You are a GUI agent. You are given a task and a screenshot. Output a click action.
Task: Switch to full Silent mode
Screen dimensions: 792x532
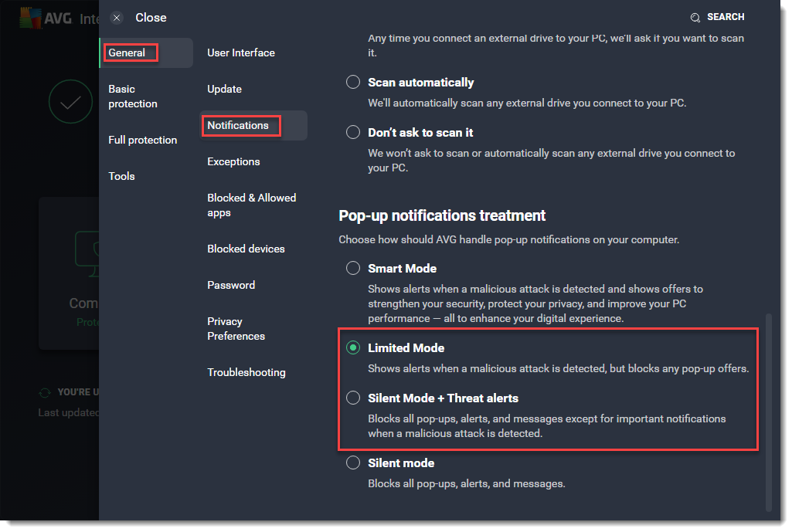coord(353,463)
